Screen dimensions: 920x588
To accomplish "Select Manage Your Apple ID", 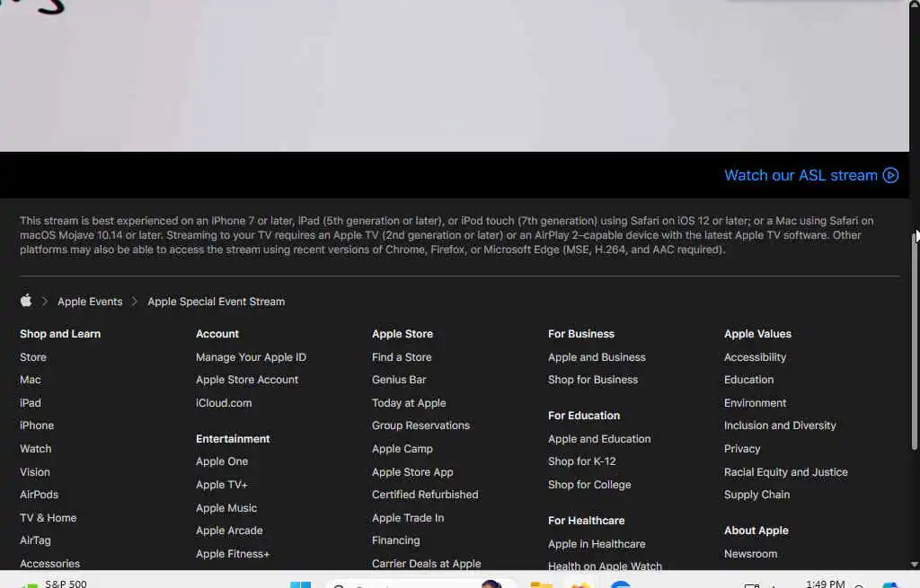I will 251,357.
